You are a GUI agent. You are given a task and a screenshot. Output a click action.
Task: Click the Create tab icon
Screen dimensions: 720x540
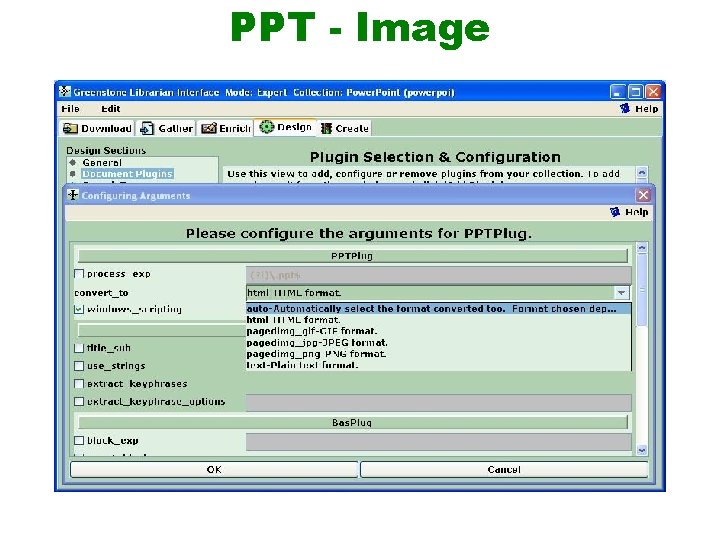326,129
